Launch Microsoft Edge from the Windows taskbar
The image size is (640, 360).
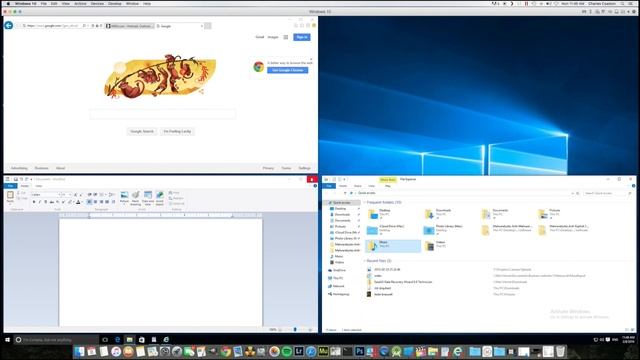click(118, 340)
